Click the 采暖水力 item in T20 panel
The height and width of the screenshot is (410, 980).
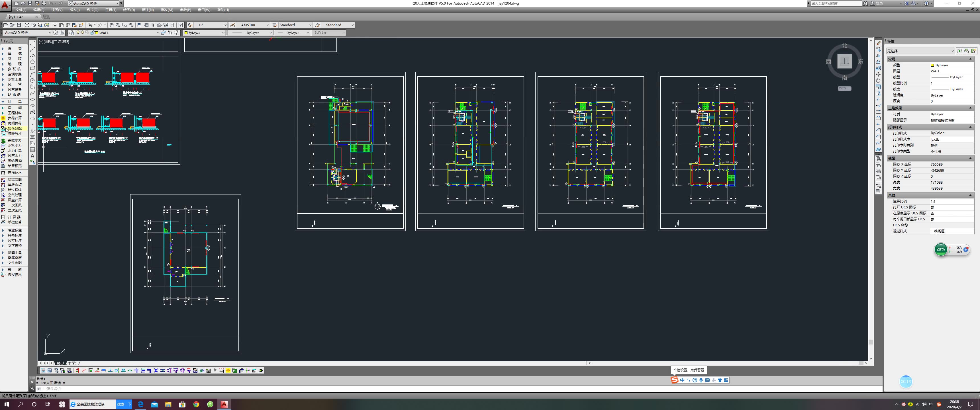click(x=15, y=140)
